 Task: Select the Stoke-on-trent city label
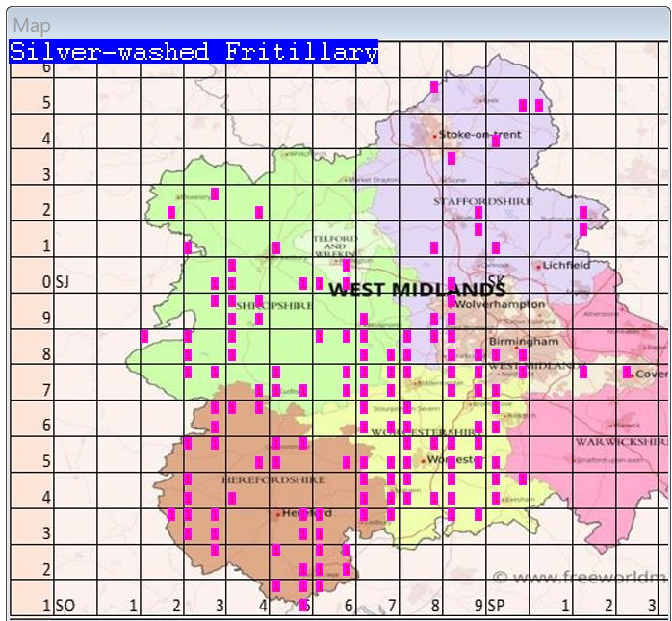(x=479, y=134)
